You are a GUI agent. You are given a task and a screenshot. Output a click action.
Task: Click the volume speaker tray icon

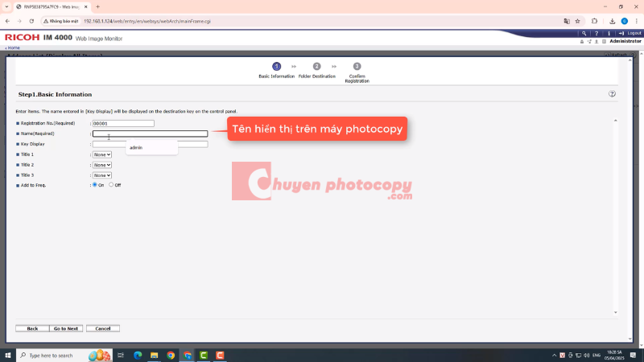coord(587,355)
